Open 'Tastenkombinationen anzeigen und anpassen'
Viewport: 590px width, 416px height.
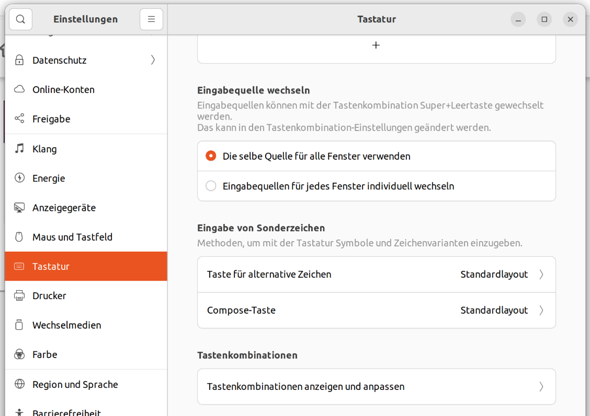click(x=376, y=387)
